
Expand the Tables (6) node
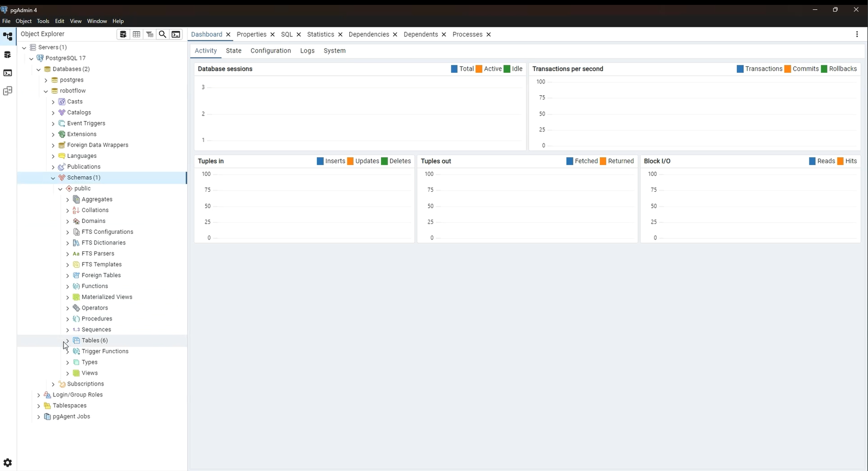(x=67, y=341)
